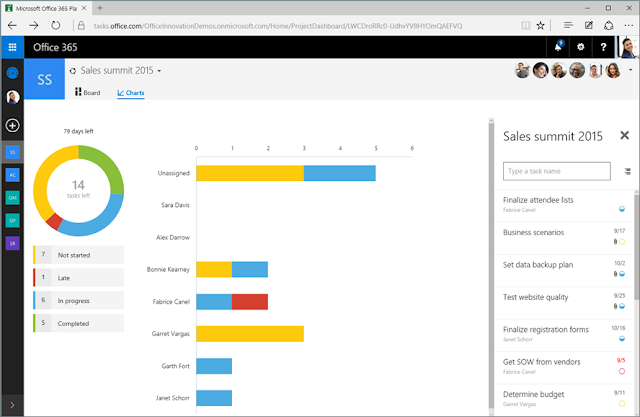Viewport: 640px width, 417px height.
Task: Open the Finalize registration forms task
Action: click(564, 335)
